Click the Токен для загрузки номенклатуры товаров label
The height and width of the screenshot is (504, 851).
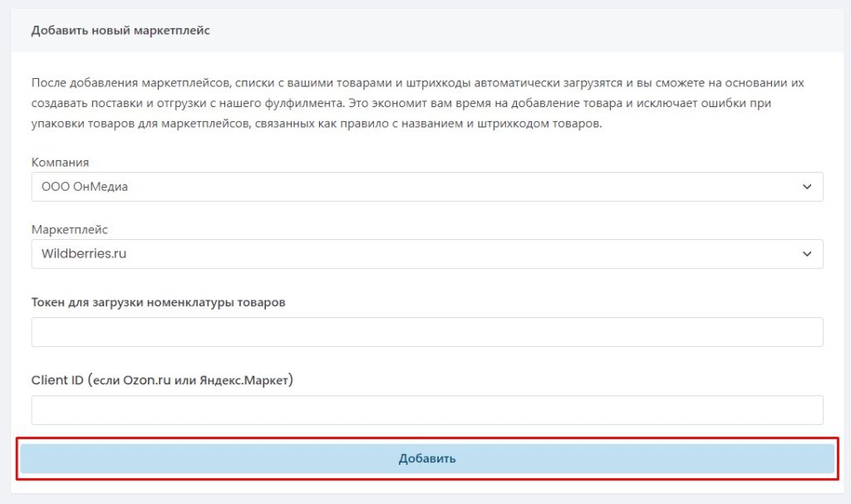pos(158,303)
